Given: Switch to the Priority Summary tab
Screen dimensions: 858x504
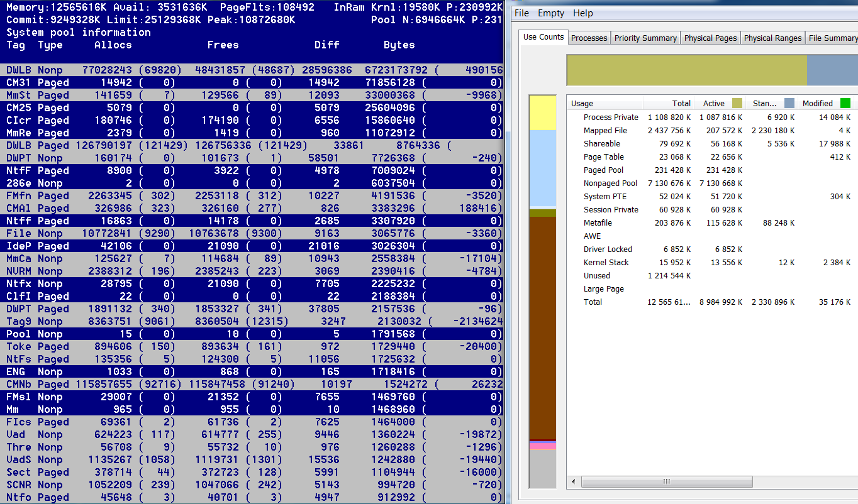Looking at the screenshot, I should click(x=645, y=38).
